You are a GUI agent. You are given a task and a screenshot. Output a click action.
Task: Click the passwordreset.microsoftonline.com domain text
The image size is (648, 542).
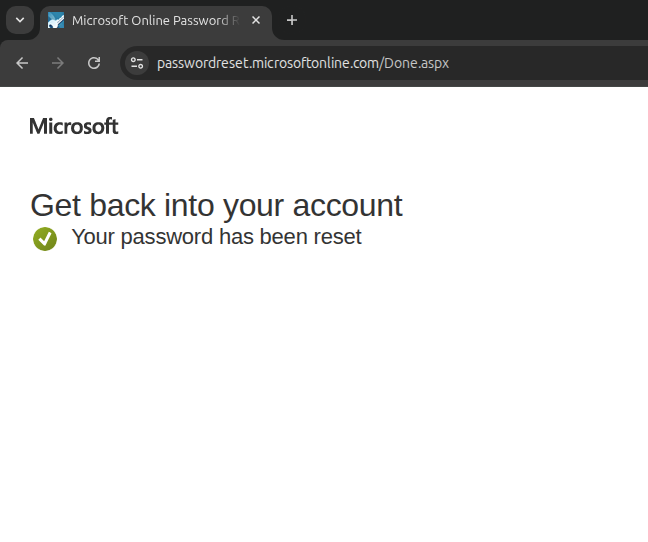pos(266,63)
